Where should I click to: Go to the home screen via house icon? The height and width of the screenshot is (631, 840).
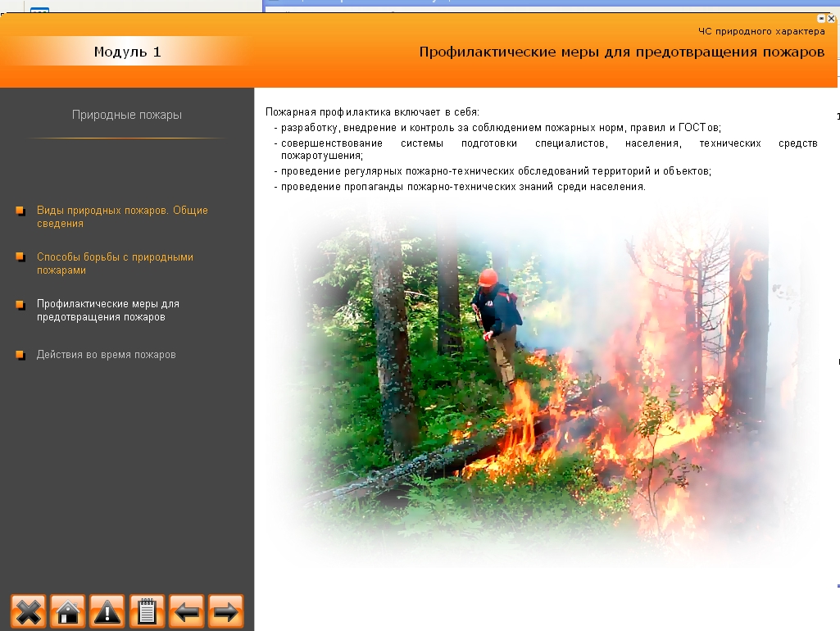tap(68, 611)
